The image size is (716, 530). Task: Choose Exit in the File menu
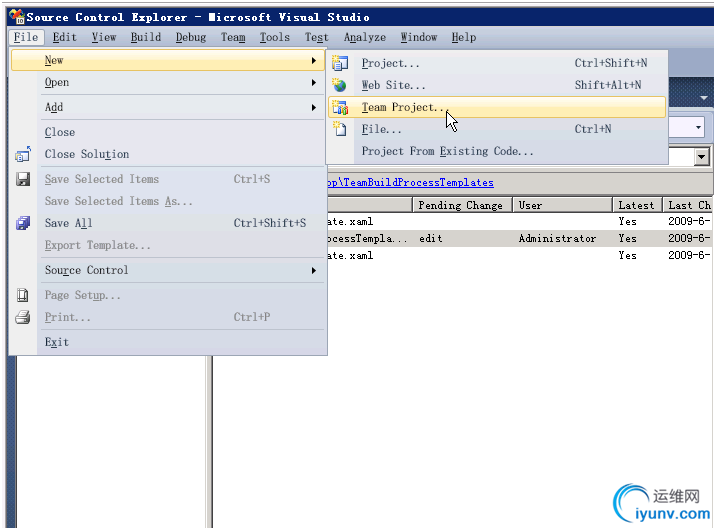pyautogui.click(x=168, y=342)
